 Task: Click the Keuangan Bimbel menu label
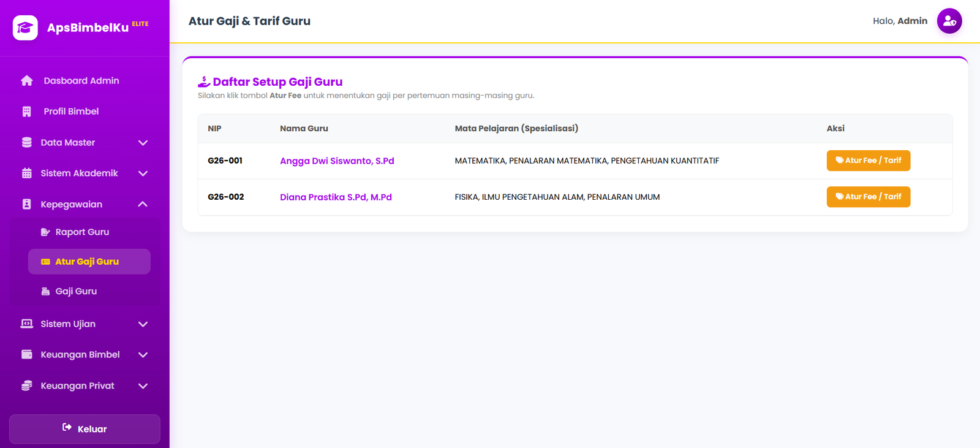80,355
